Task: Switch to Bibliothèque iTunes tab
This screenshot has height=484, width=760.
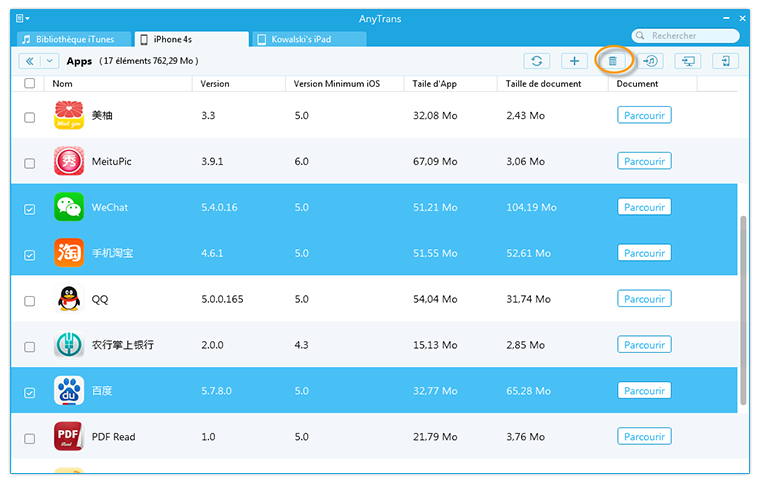Action: click(74, 39)
